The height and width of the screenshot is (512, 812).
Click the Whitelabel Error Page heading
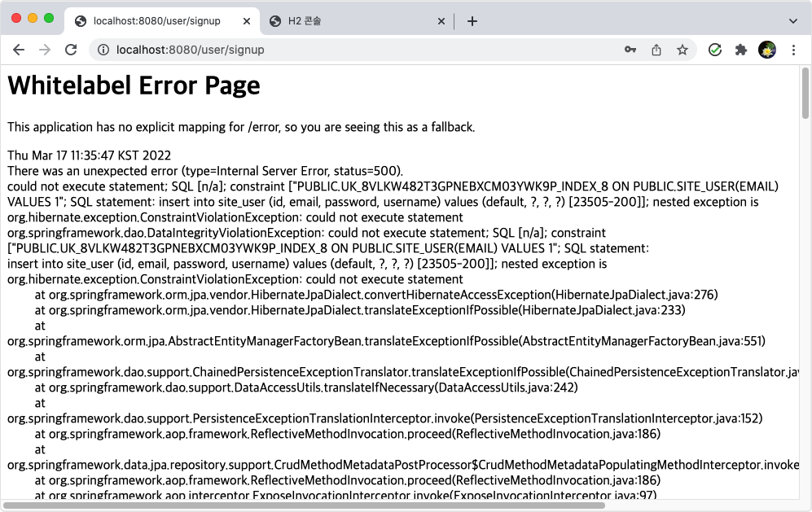(x=134, y=85)
